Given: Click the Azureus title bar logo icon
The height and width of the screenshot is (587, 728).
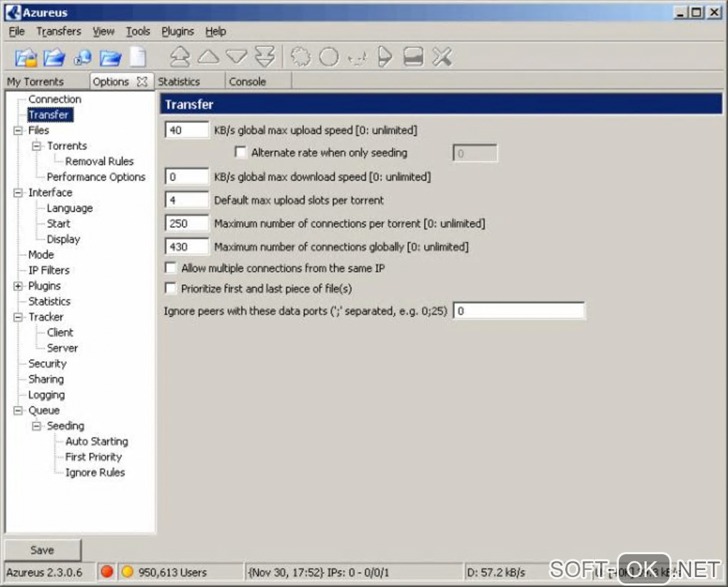Looking at the screenshot, I should (13, 12).
